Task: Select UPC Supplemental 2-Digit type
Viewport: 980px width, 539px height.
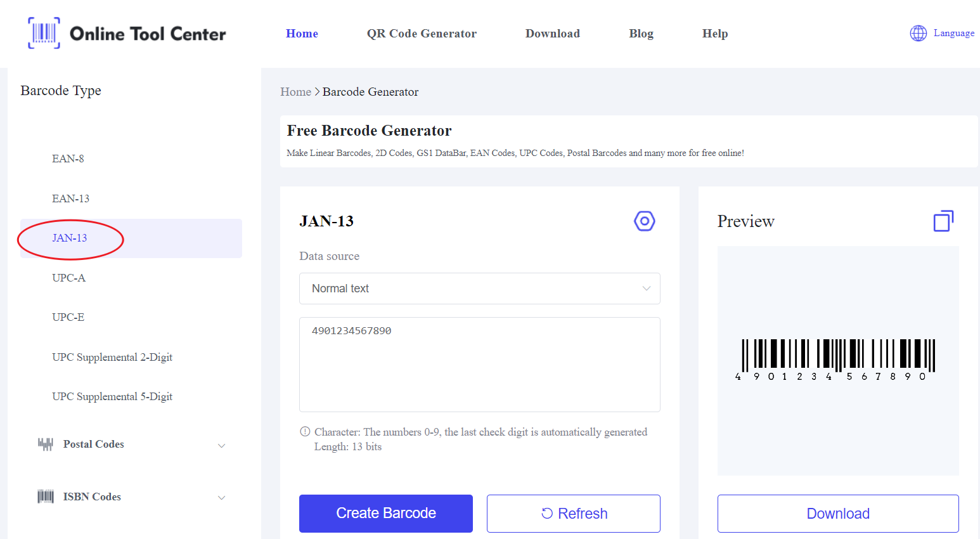Action: point(112,357)
